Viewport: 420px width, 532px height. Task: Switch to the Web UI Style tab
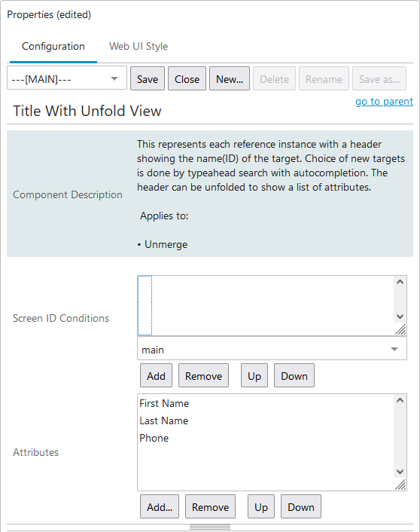tap(138, 46)
